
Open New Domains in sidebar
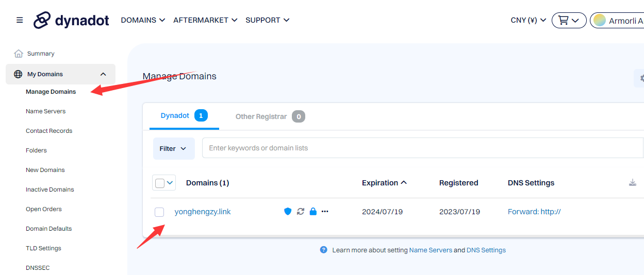(x=45, y=170)
